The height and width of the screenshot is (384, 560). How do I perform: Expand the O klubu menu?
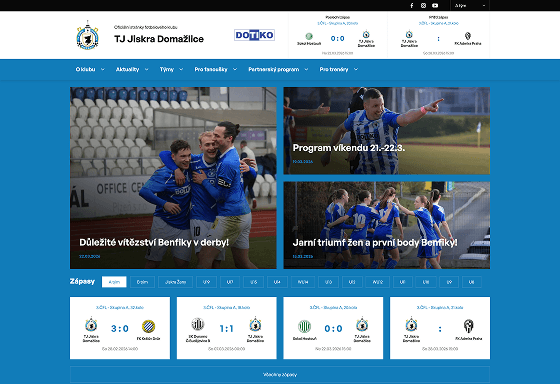pos(90,69)
